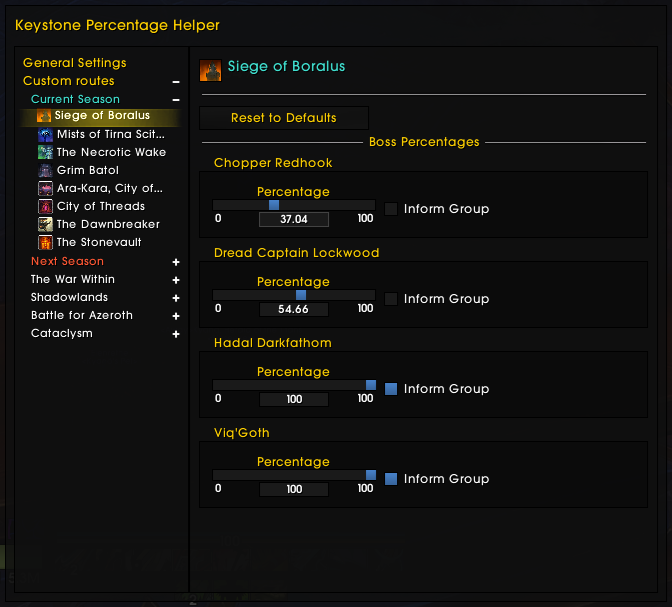Click the Chopper Redhook percentage slider handle
Viewport: 672px width, 607px height.
[x=274, y=205]
